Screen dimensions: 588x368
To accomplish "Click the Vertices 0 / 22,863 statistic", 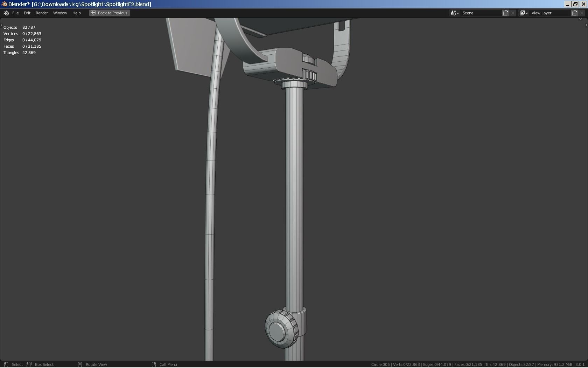I will click(x=22, y=34).
